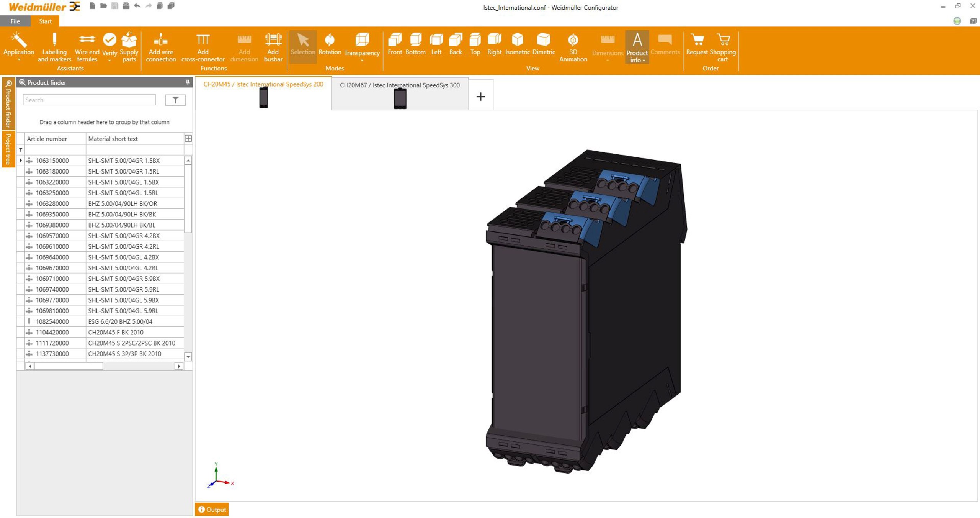Pin the Product finder panel

coord(188,82)
